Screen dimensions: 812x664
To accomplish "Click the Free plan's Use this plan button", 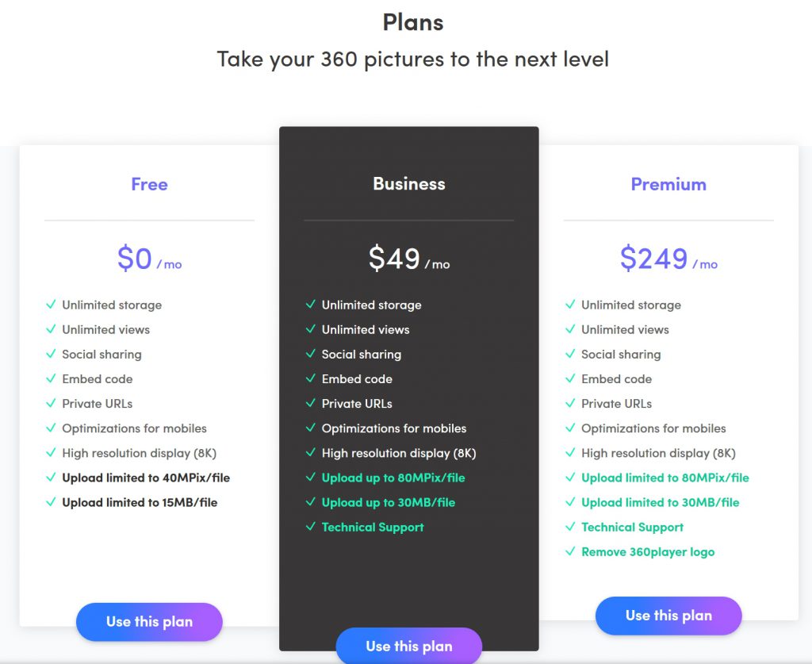I will tap(149, 622).
